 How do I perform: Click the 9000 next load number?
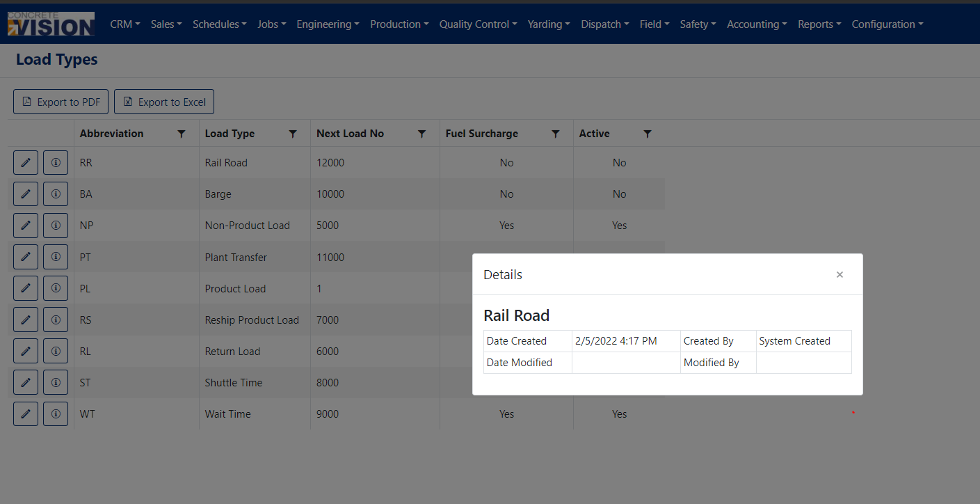(x=328, y=414)
